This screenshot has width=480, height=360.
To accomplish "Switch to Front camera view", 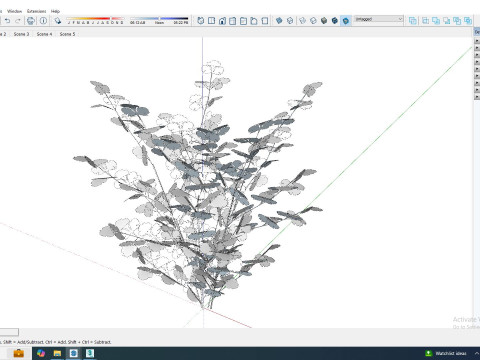I will [222, 21].
